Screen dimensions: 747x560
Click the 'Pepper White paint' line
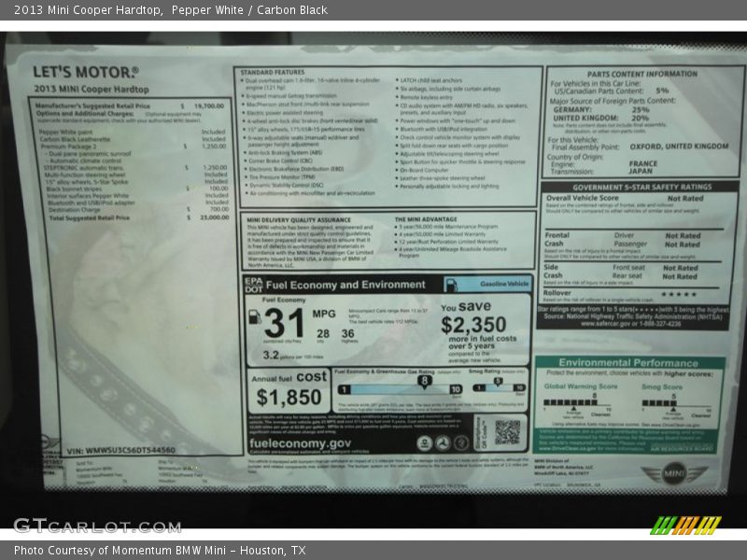pos(66,132)
